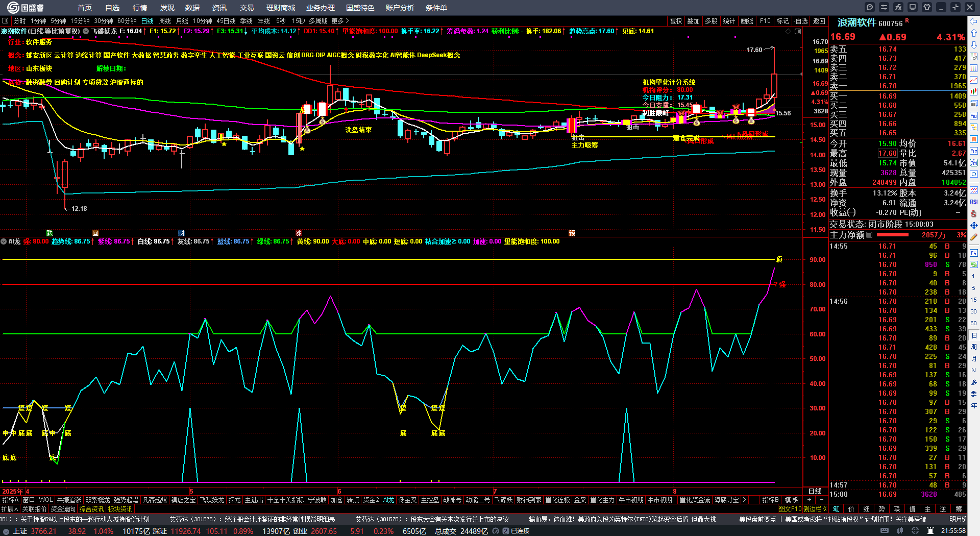The image size is (980, 536).
Task: Click the candlestick icon in the status bar
Action: point(899,531)
